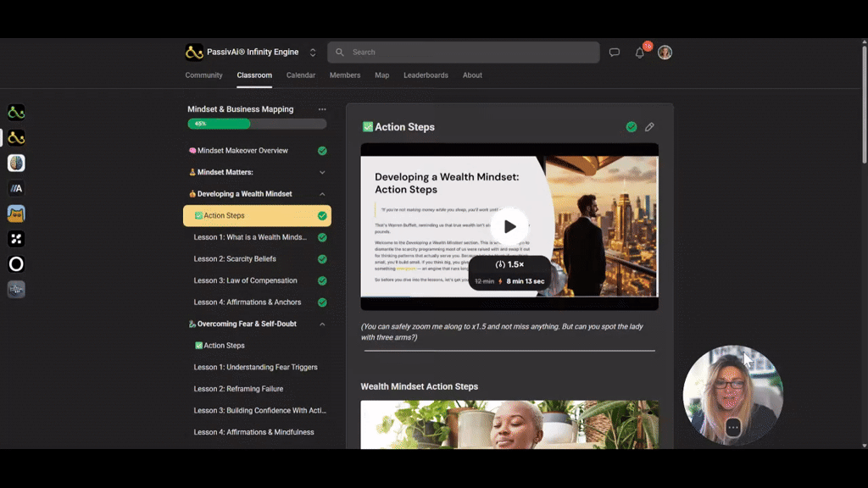Open the brain icon sidebar group
Screen dimensions: 868x488
point(16,164)
